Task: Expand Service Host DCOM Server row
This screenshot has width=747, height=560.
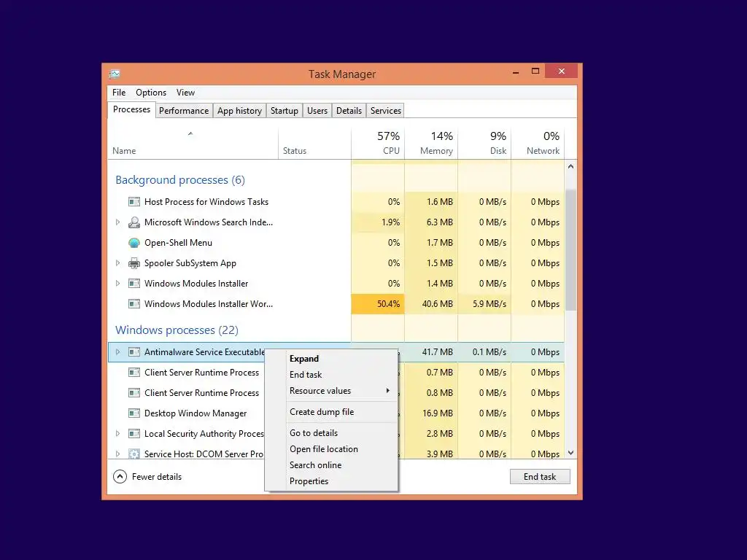Action: pyautogui.click(x=117, y=454)
